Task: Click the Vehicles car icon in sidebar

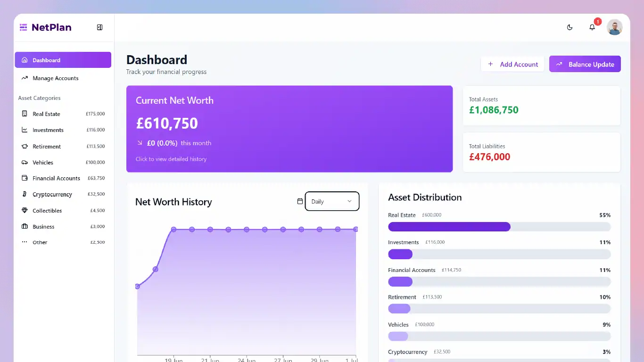Action: coord(25,162)
